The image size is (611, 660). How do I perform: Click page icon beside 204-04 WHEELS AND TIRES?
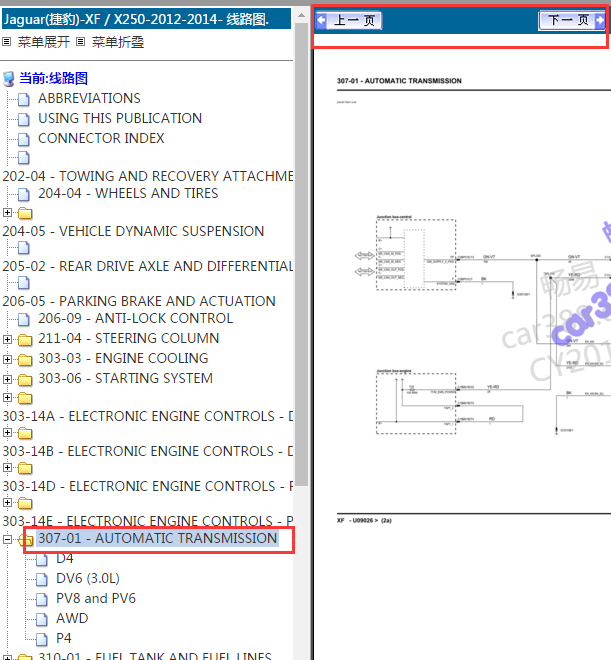click(x=24, y=194)
